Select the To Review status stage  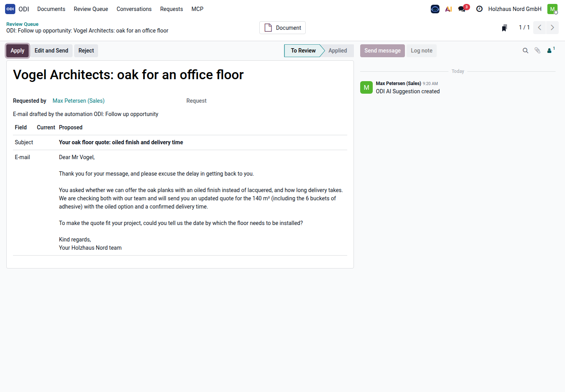pos(303,51)
